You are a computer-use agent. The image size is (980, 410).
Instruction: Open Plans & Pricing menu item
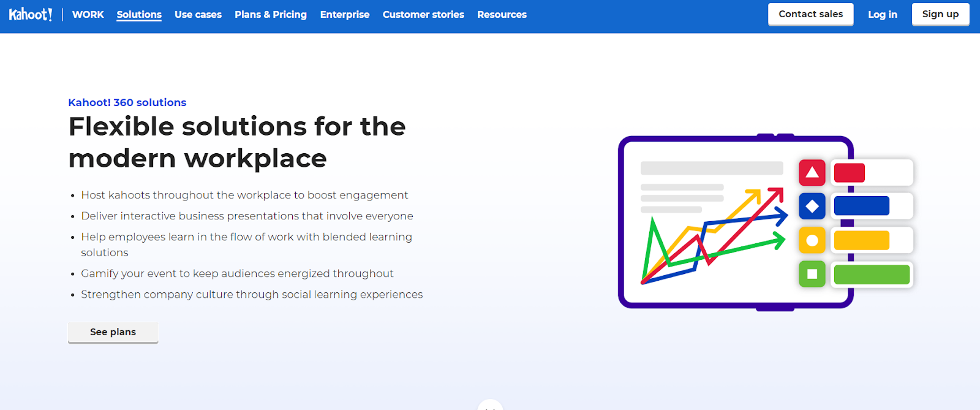(x=271, y=14)
